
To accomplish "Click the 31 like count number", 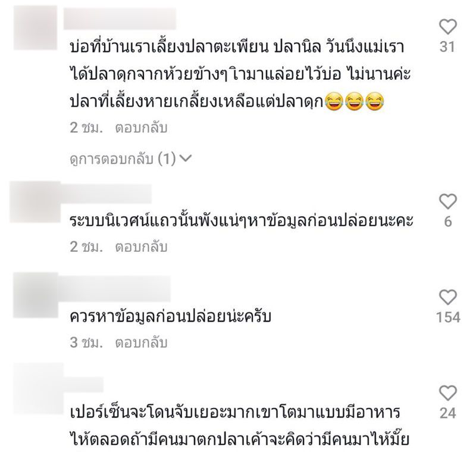I will tap(447, 47).
